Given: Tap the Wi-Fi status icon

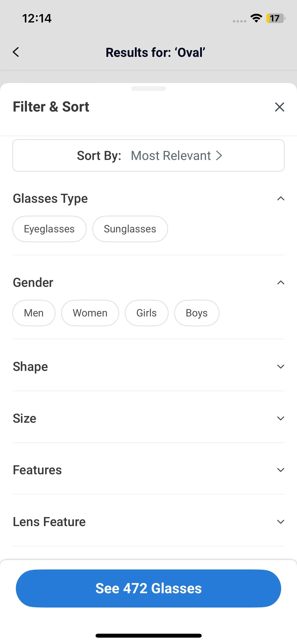Looking at the screenshot, I should [256, 18].
